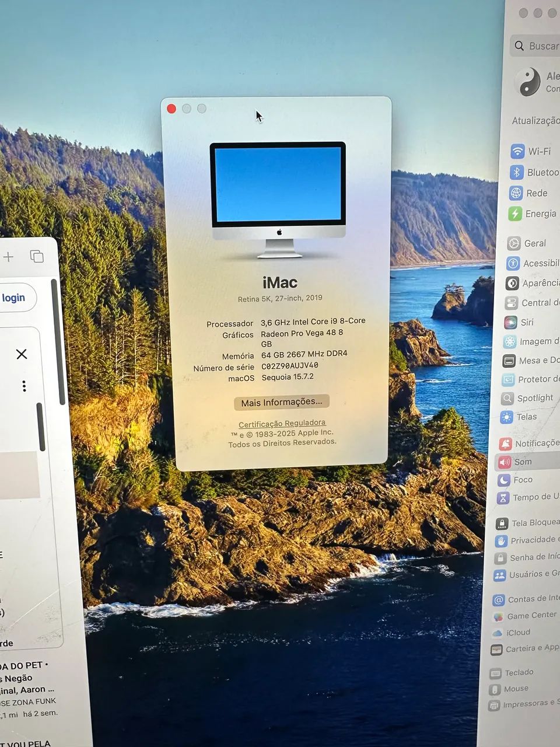The height and width of the screenshot is (747, 560).
Task: Click the iMac computer image
Action: [278, 200]
